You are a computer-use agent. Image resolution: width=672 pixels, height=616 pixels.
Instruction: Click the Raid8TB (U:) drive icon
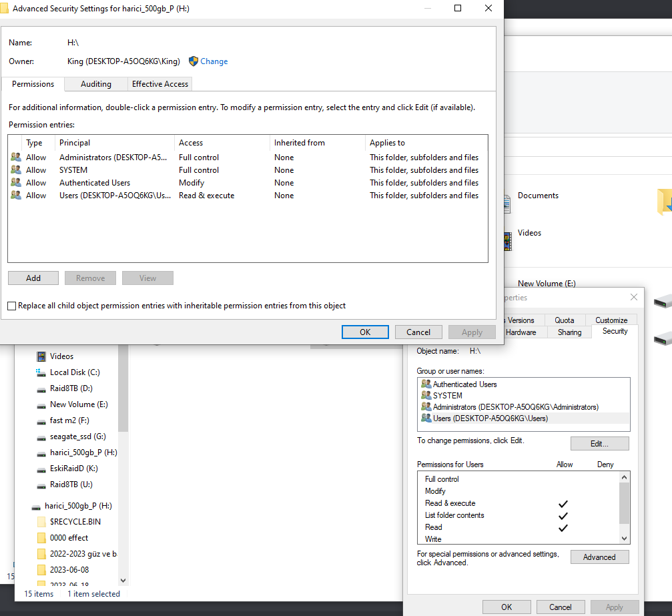[x=41, y=486]
